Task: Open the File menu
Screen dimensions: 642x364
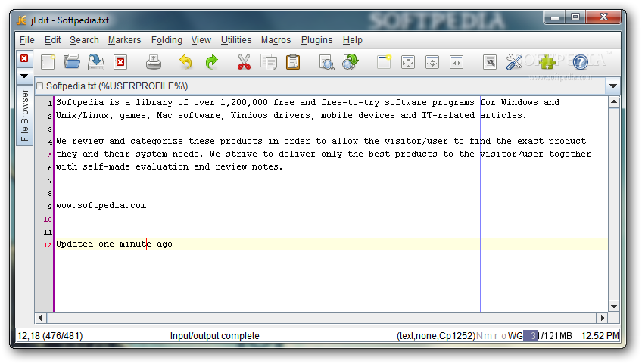Action: pos(27,40)
